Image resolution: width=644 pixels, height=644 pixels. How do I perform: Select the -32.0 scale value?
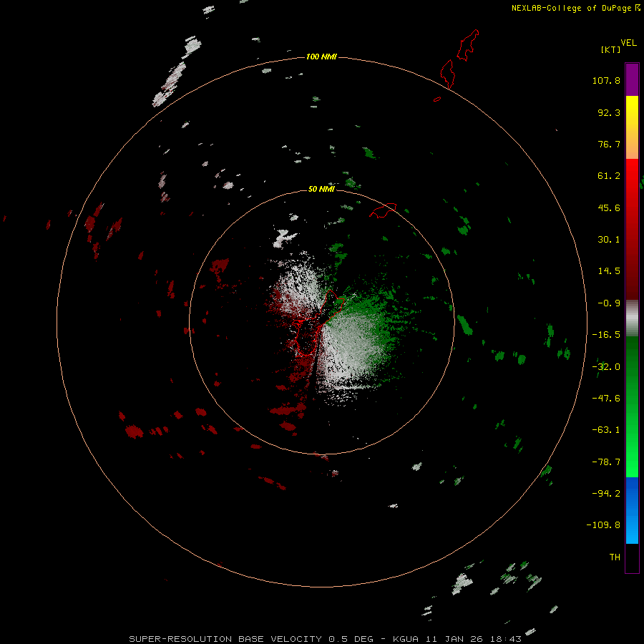tap(606, 367)
